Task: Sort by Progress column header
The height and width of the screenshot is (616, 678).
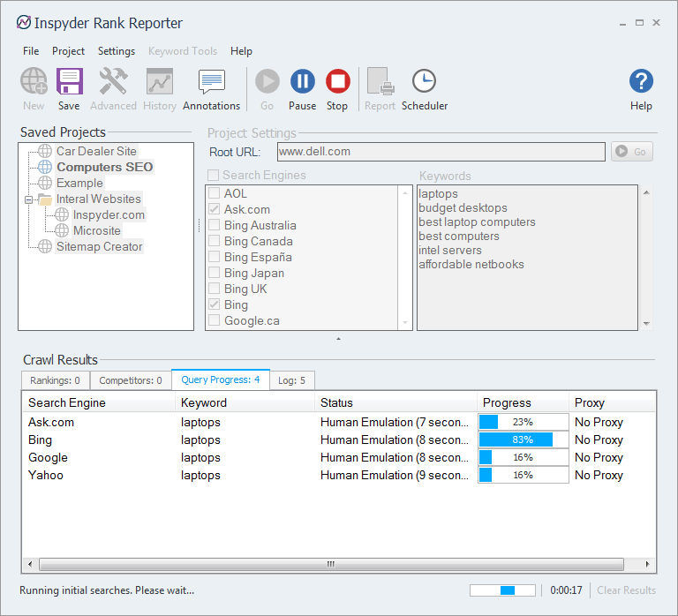Action: click(x=523, y=403)
